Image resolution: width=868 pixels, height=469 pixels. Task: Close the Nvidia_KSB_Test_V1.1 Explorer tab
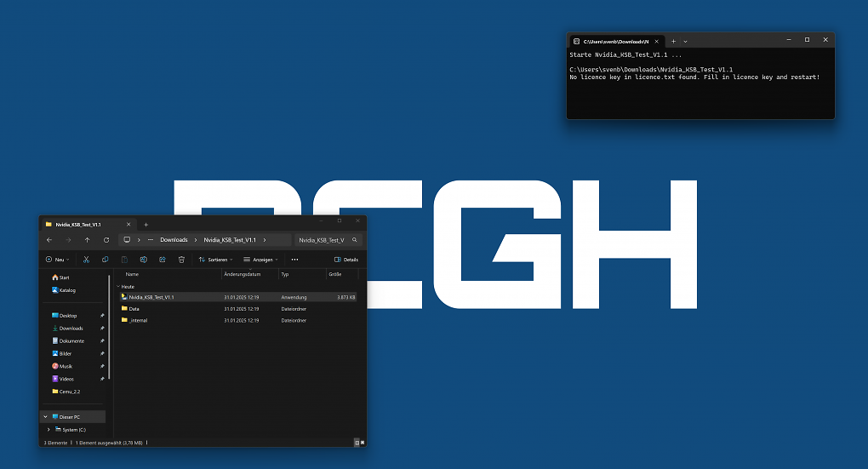click(128, 224)
